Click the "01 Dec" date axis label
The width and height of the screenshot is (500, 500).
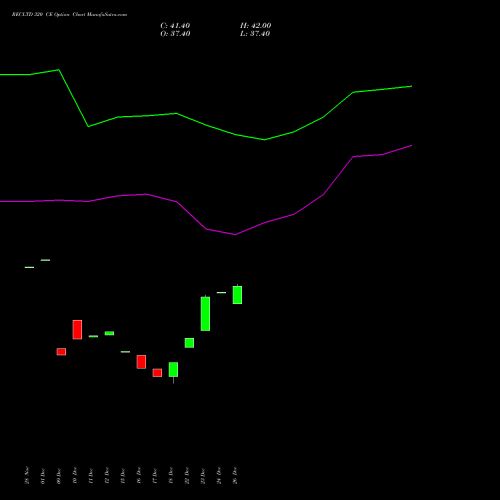[x=43, y=475]
